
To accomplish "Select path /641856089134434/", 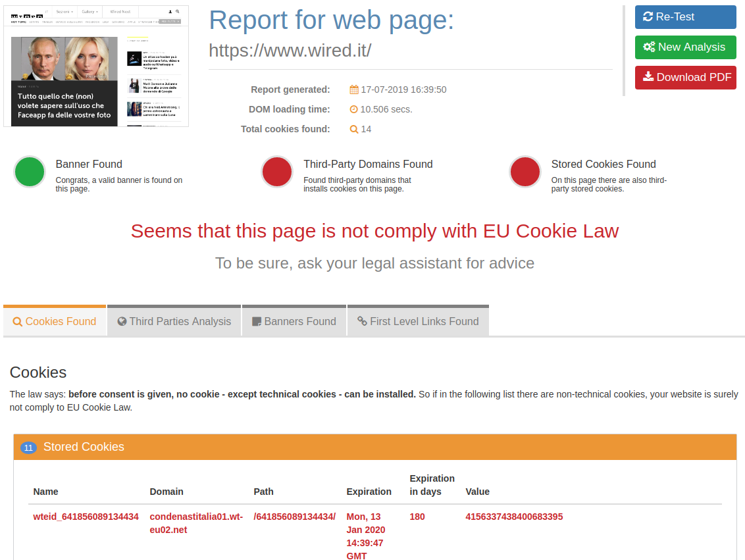I will (x=295, y=517).
